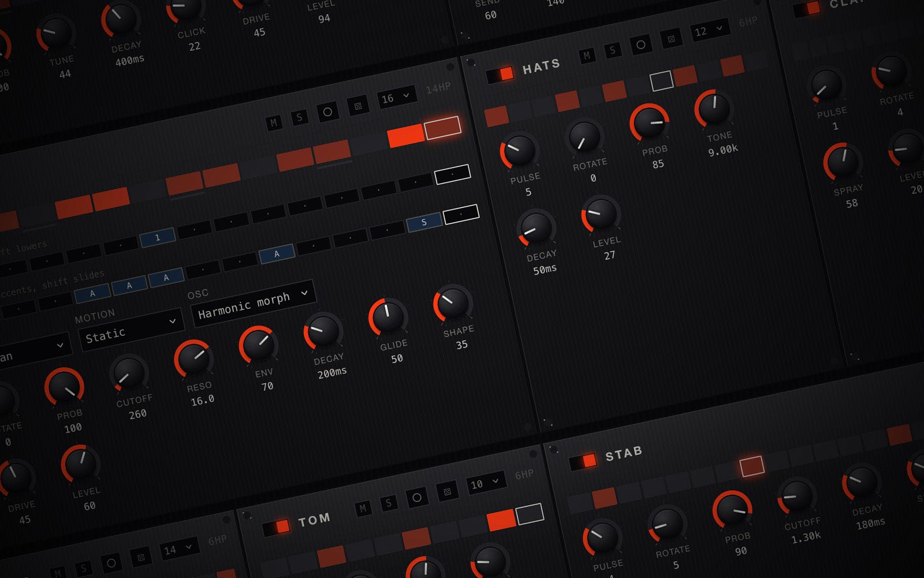
Task: Open the partly visible dropdown ending in 'an'
Action: 35,349
